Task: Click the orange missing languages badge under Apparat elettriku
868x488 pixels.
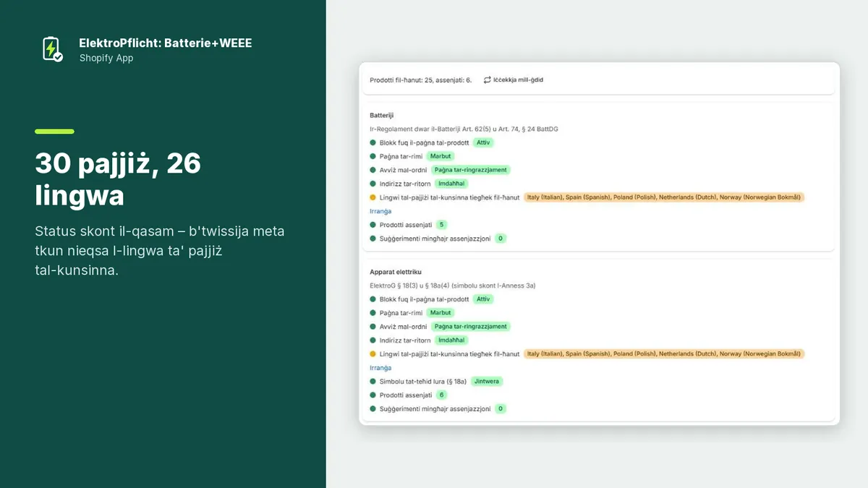Action: coord(664,354)
